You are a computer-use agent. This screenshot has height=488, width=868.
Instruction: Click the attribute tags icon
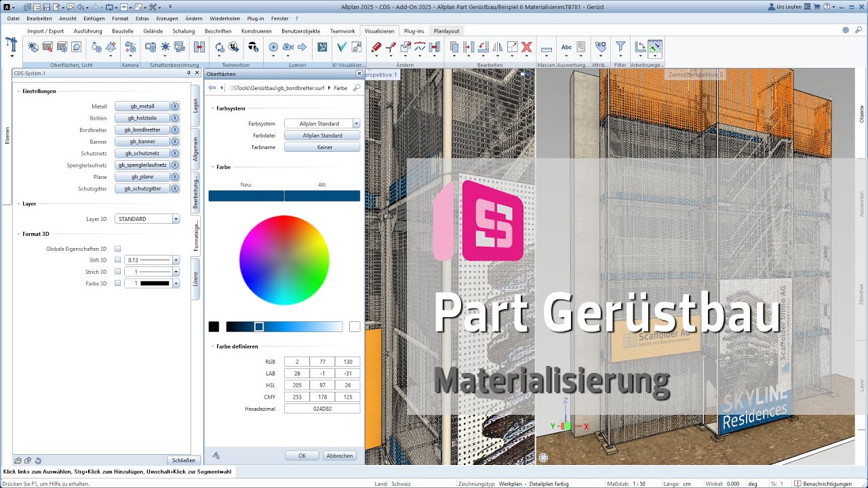click(600, 47)
